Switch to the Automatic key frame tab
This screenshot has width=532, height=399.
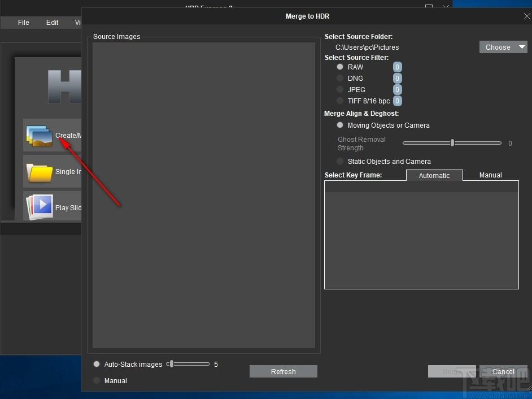pyautogui.click(x=434, y=175)
